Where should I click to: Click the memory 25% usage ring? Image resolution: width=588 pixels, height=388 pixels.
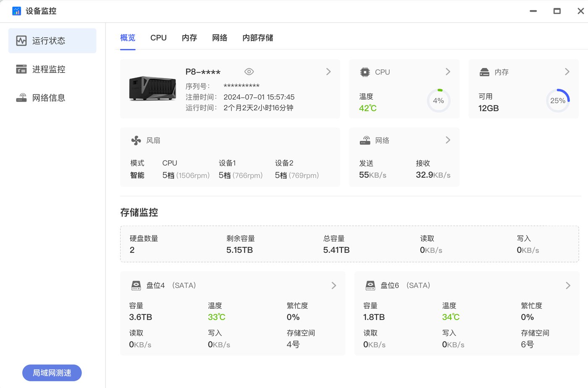coord(558,101)
